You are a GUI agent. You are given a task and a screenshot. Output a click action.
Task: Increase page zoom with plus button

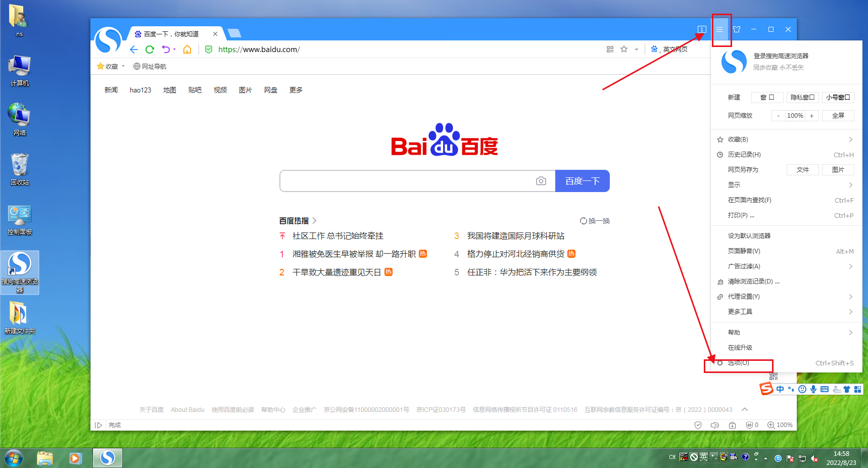click(812, 116)
